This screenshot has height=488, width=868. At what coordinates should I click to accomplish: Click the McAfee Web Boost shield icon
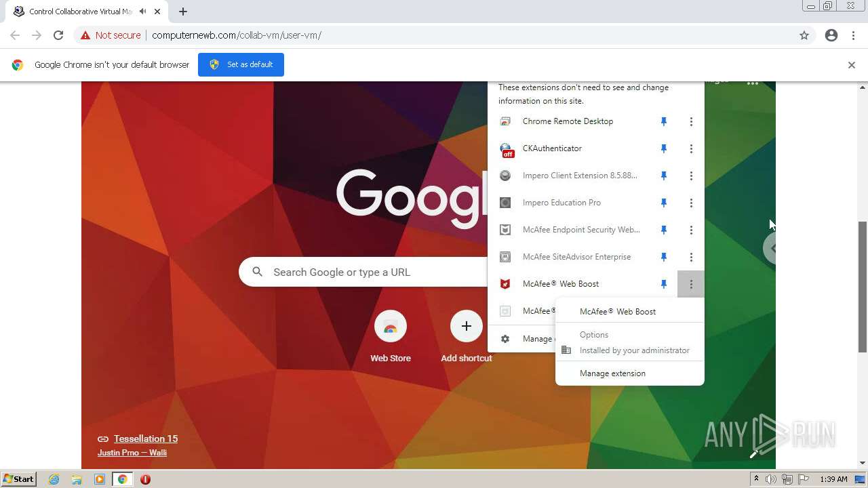505,284
